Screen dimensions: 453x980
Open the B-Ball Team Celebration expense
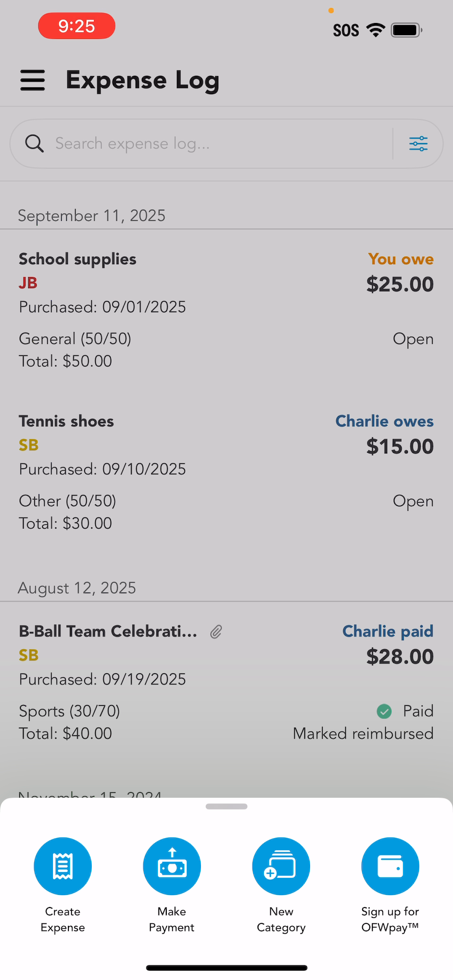click(x=108, y=631)
